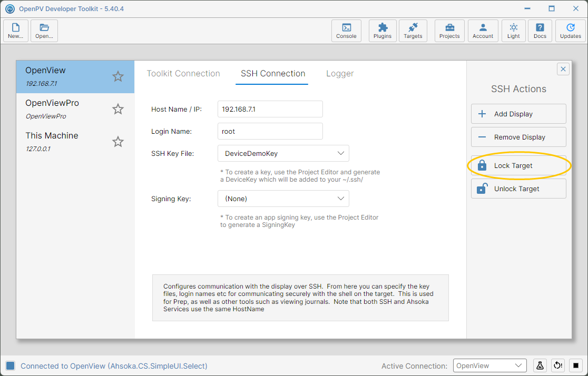Click the "SSH Actions" heading
Screen dimensions: 588x376
(518, 89)
